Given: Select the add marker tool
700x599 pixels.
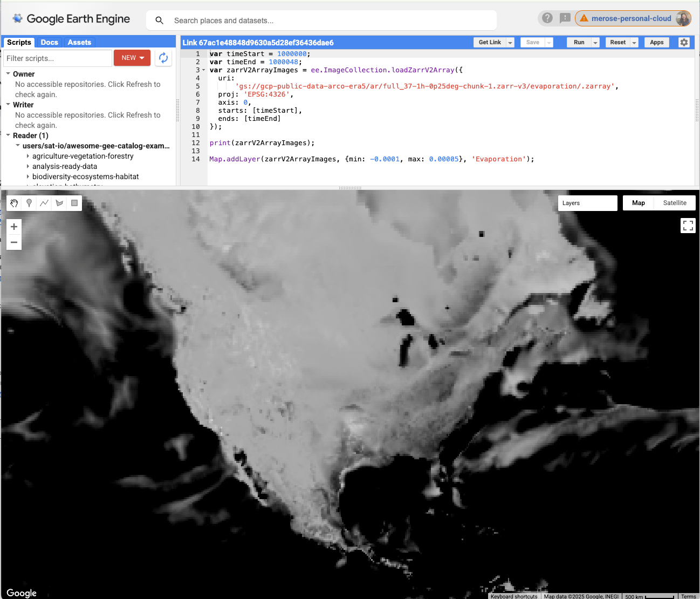Looking at the screenshot, I should (x=29, y=203).
